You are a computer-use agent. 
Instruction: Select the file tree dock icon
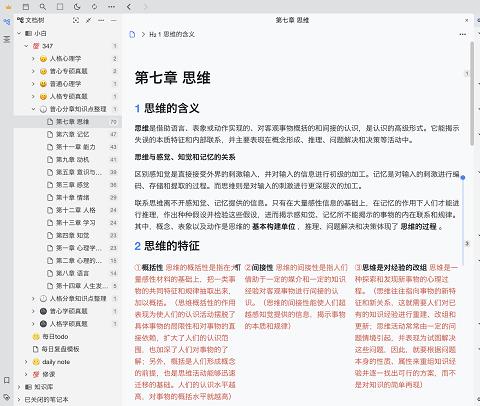(x=7, y=22)
